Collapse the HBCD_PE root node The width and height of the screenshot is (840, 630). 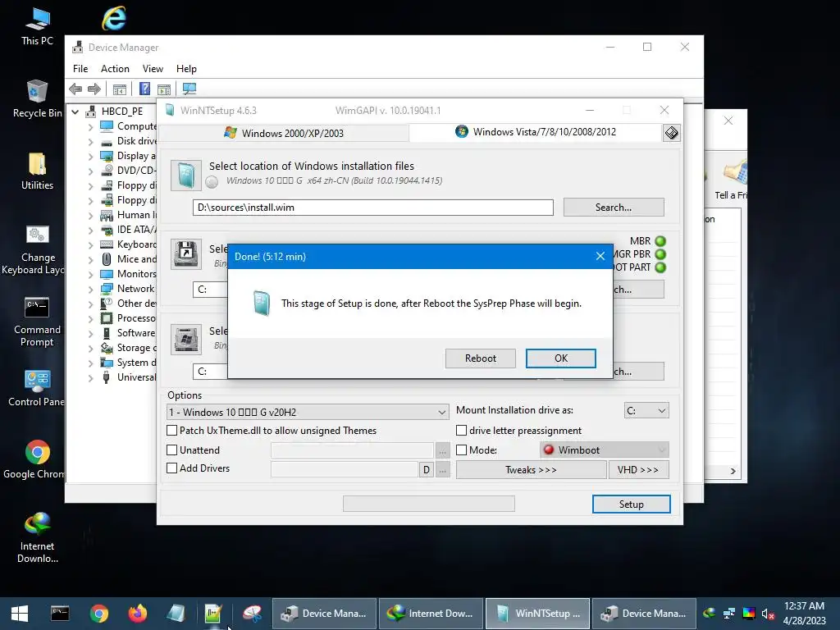pyautogui.click(x=75, y=112)
